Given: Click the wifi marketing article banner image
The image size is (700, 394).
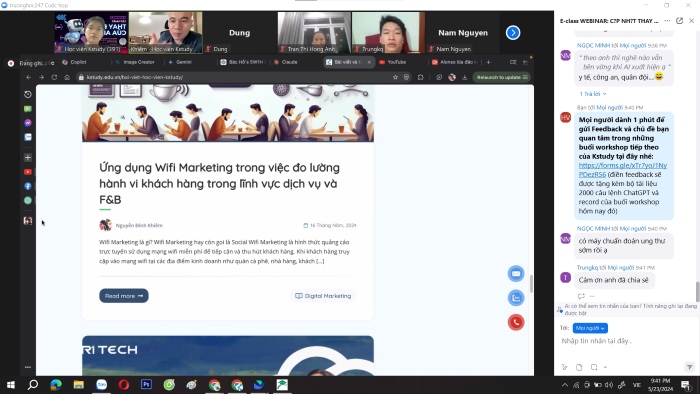Looking at the screenshot, I should 228,113.
